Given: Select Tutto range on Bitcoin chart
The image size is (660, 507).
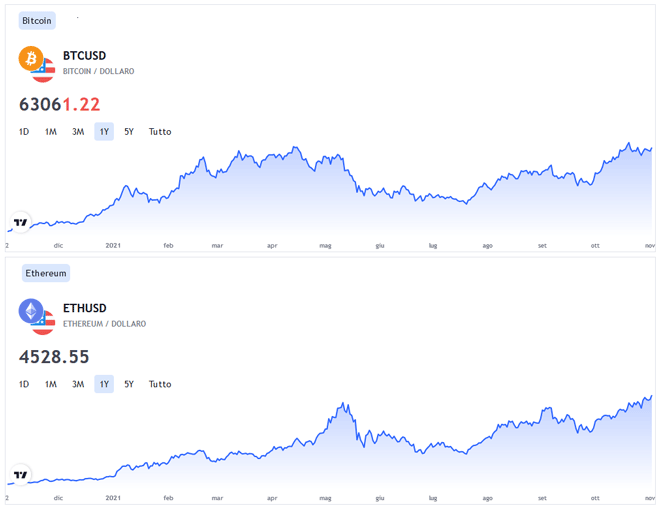Looking at the screenshot, I should point(160,132).
